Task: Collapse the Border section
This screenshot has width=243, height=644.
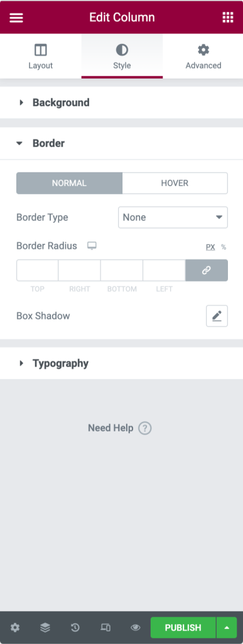Action: (121, 143)
